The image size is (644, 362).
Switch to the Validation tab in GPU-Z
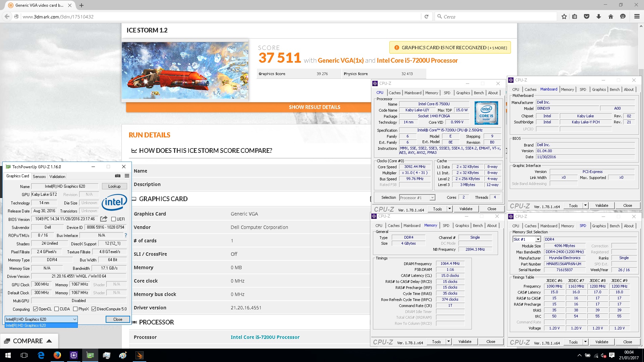[x=57, y=176]
